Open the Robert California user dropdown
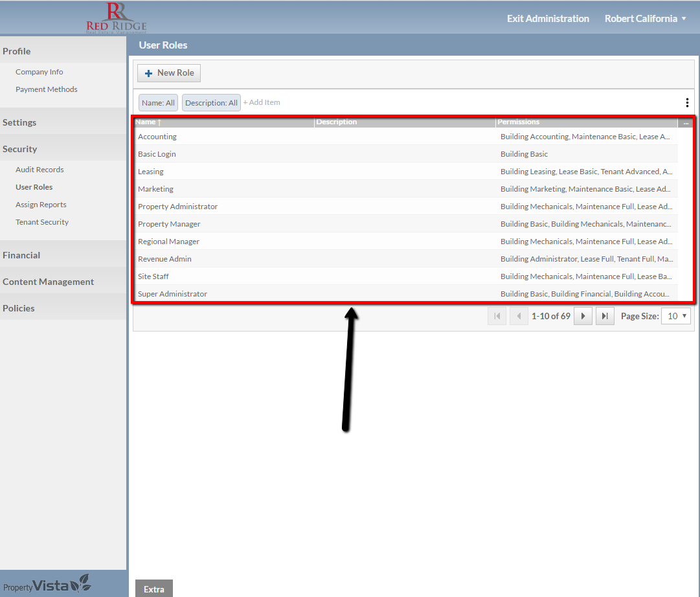This screenshot has height=597, width=700. pos(645,19)
